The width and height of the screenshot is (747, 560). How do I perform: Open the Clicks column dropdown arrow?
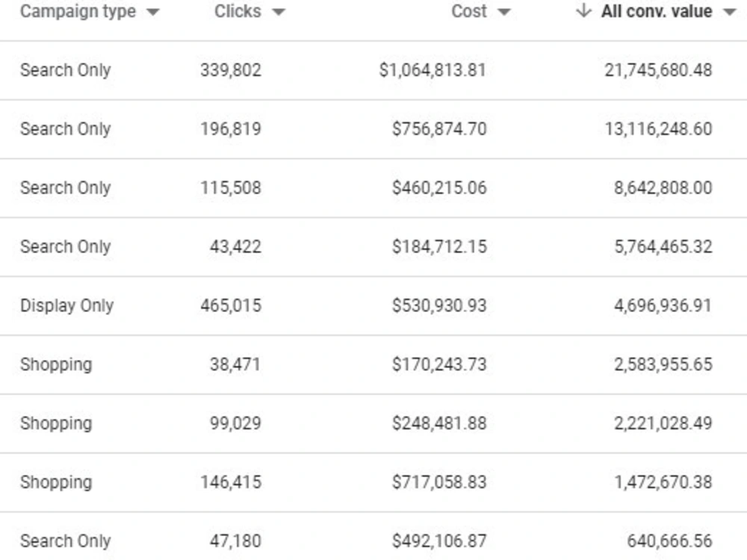(x=279, y=13)
